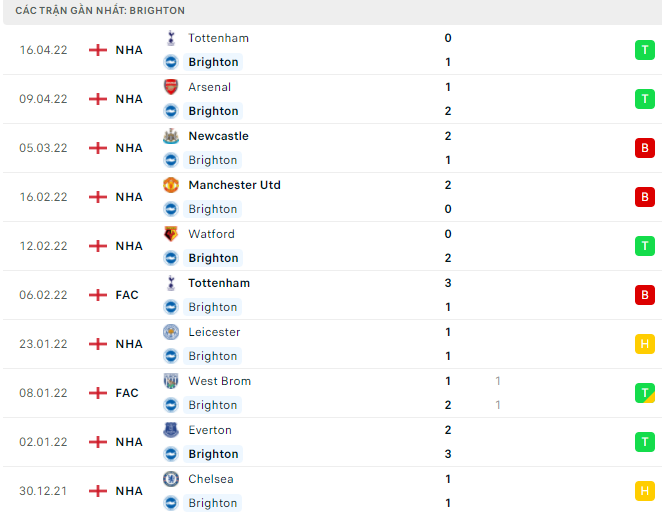The width and height of the screenshot is (662, 515).
Task: Click the West Brom crest icon
Action: [171, 381]
